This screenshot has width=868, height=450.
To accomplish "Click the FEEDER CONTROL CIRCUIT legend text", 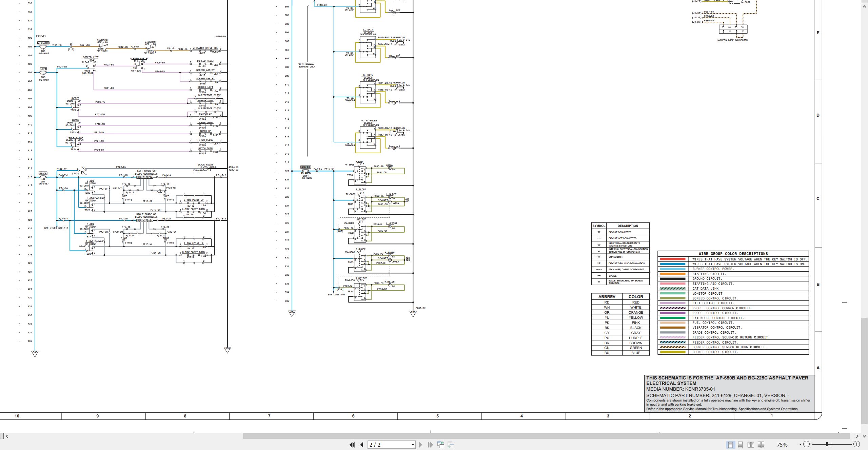I will 715,342.
